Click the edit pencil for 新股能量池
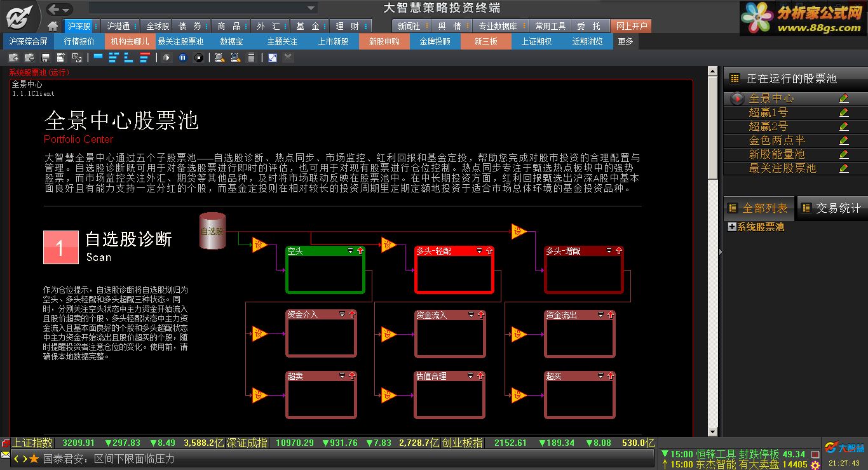Screen dimensions: 868x470 point(844,154)
